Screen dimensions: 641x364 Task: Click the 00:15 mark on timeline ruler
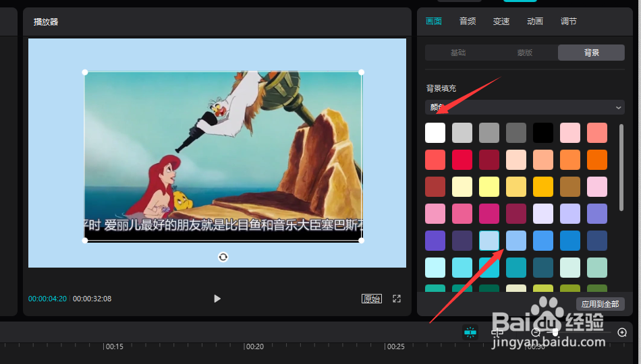[115, 346]
